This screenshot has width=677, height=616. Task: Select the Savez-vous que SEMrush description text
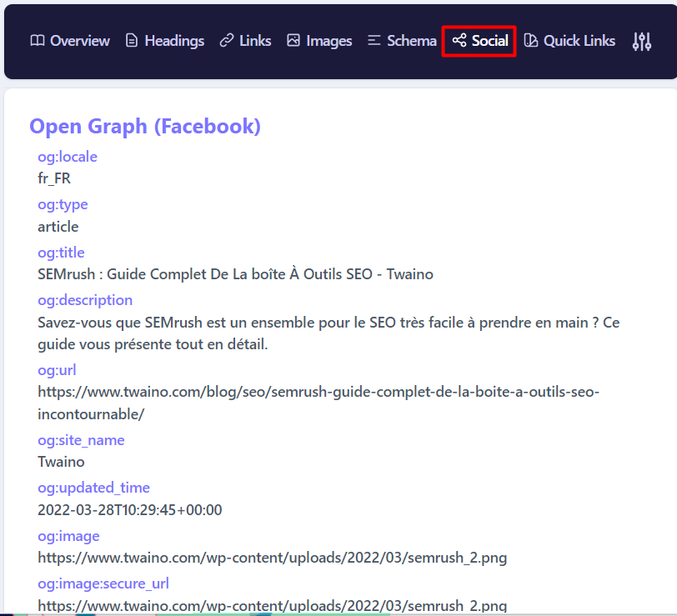click(x=328, y=333)
